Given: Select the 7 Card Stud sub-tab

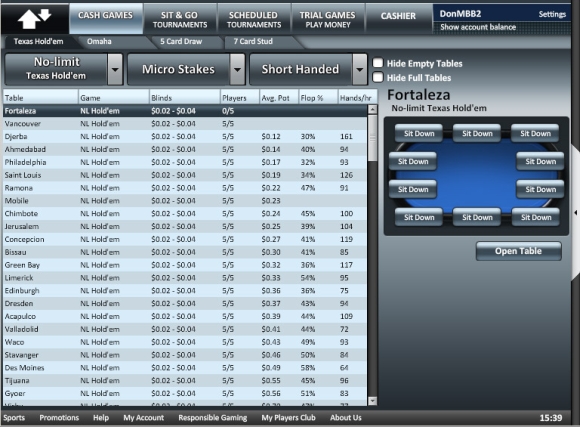Looking at the screenshot, I should 253,41.
